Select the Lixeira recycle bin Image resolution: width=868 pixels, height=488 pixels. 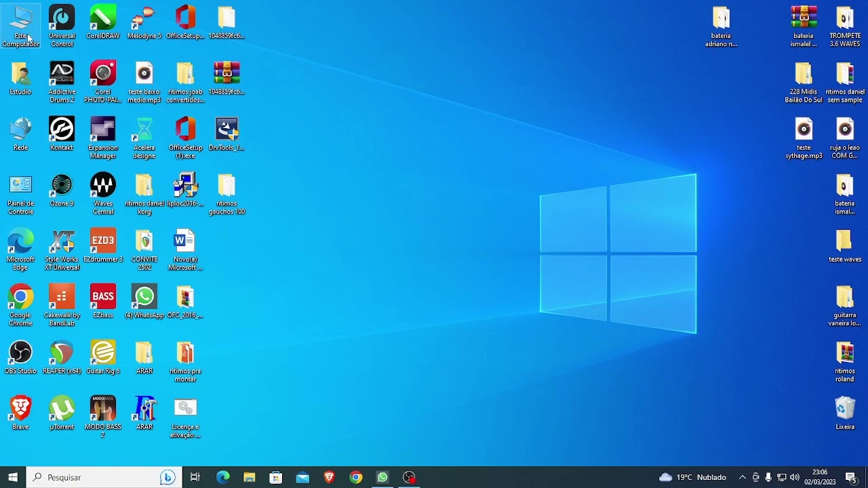845,414
